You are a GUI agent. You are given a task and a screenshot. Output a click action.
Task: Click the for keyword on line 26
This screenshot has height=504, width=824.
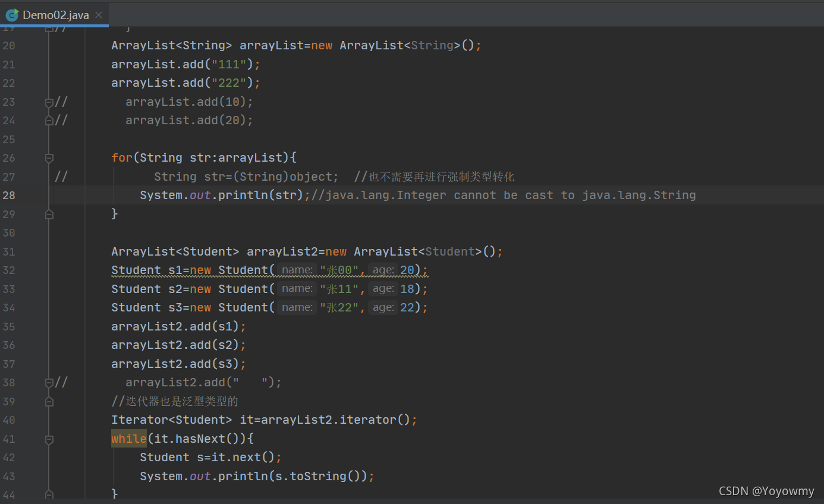(122, 157)
